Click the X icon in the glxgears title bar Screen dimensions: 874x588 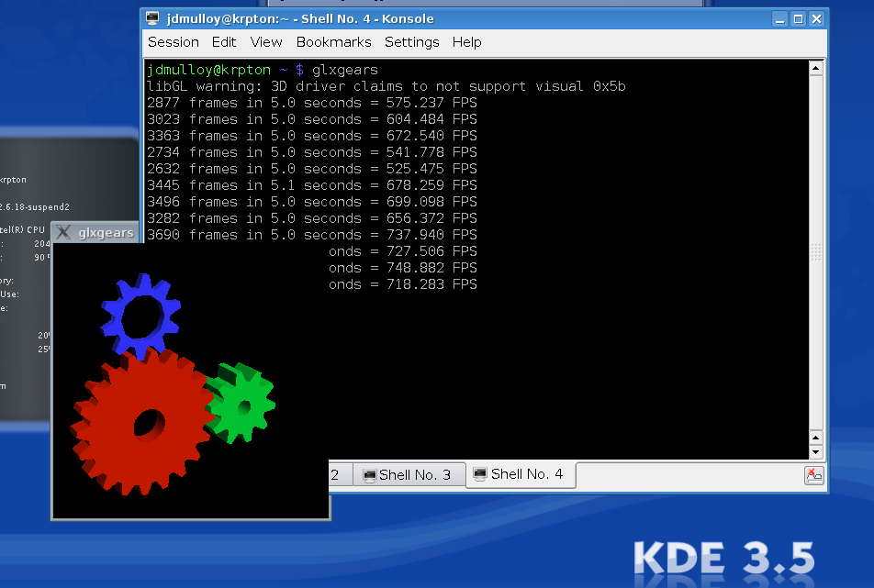[x=63, y=232]
